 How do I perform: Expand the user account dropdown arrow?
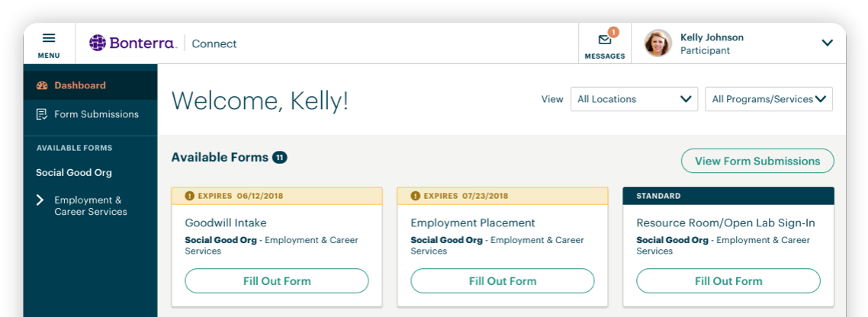click(827, 43)
